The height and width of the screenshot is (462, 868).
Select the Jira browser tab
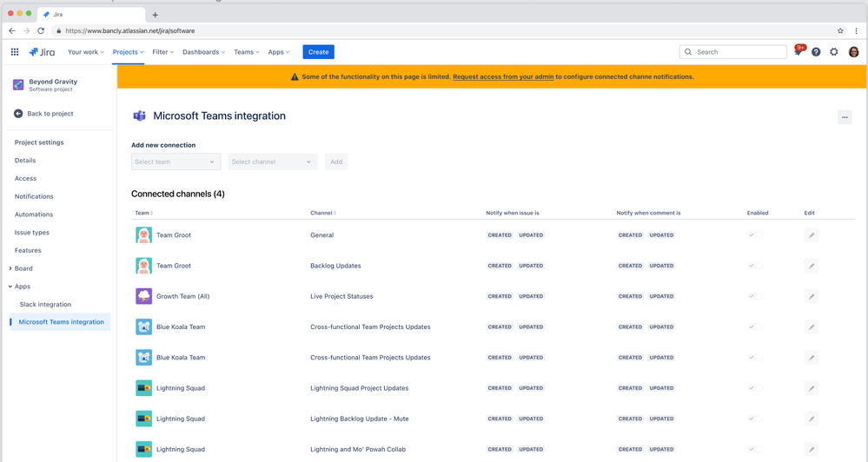pos(91,15)
